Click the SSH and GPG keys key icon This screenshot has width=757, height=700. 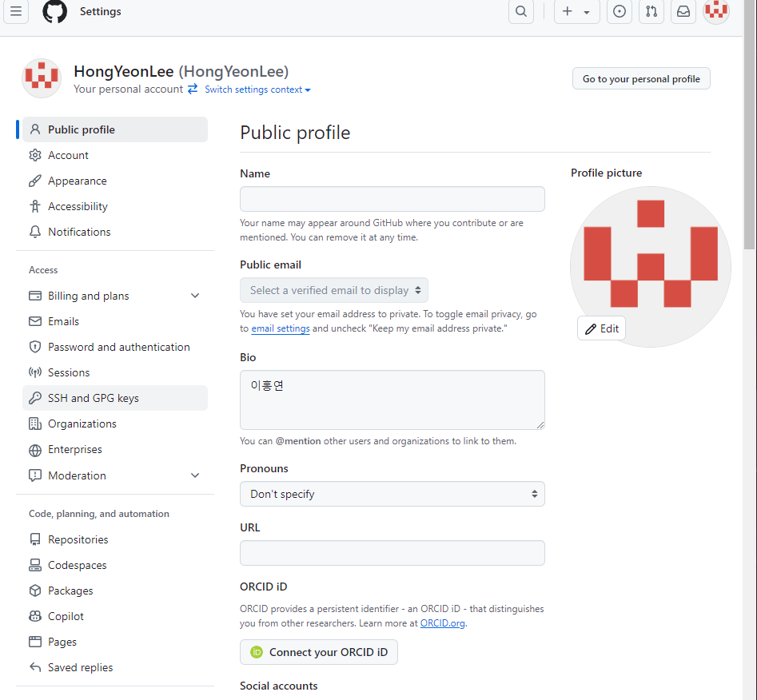tap(35, 398)
